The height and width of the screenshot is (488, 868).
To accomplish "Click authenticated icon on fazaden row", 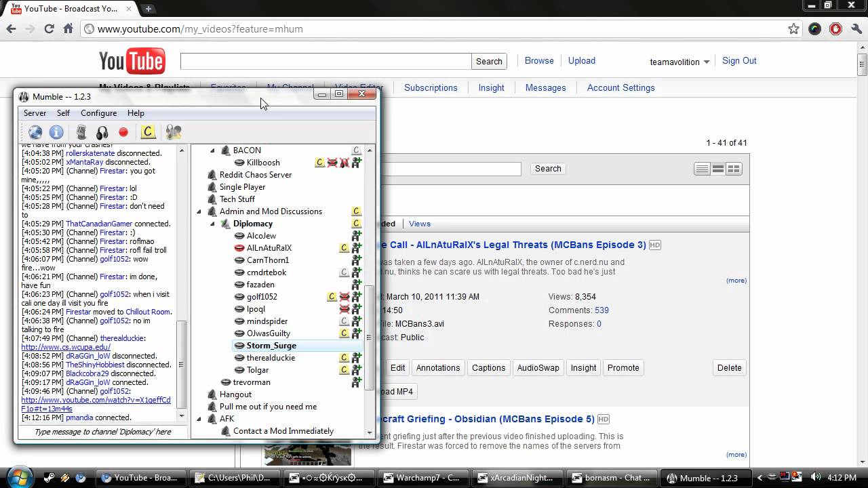I will tap(356, 285).
